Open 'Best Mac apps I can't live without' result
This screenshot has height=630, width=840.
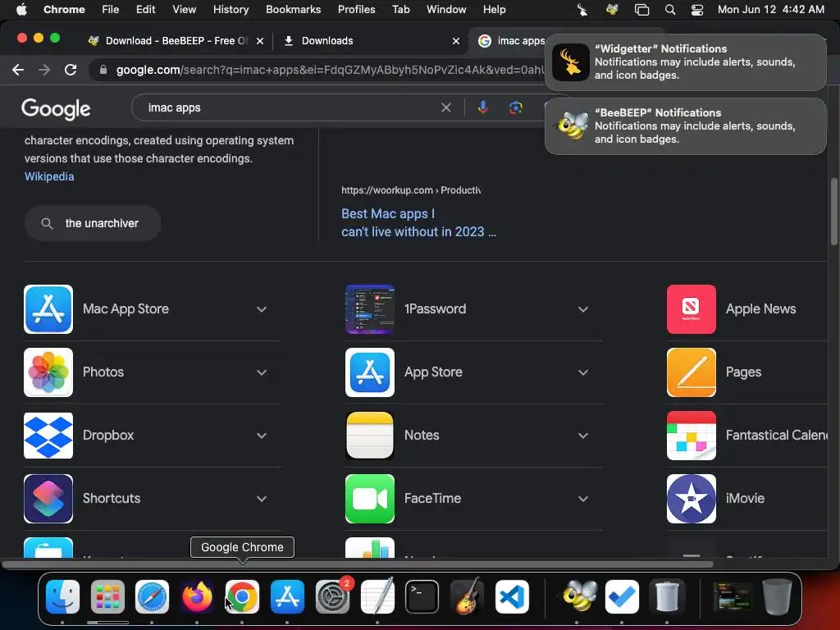(418, 222)
